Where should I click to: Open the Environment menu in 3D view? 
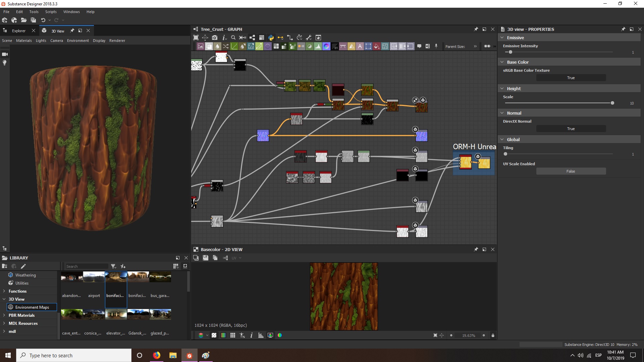(78, 41)
